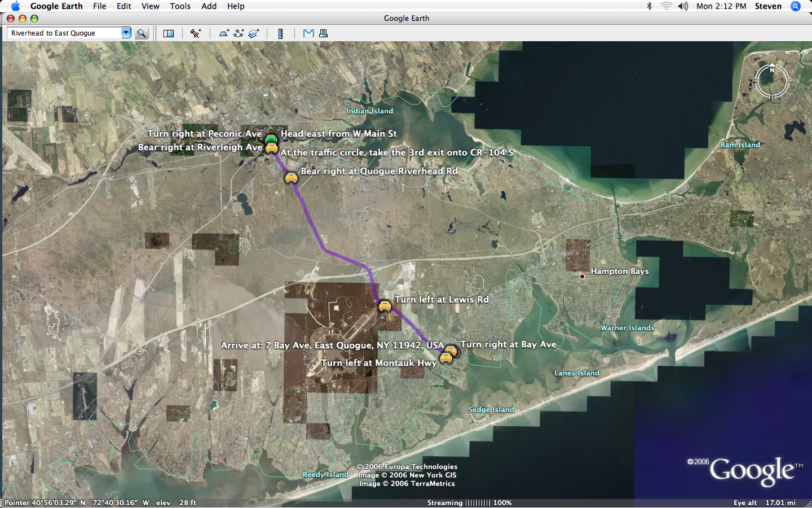
Task: Print the current map view
Action: (x=323, y=33)
